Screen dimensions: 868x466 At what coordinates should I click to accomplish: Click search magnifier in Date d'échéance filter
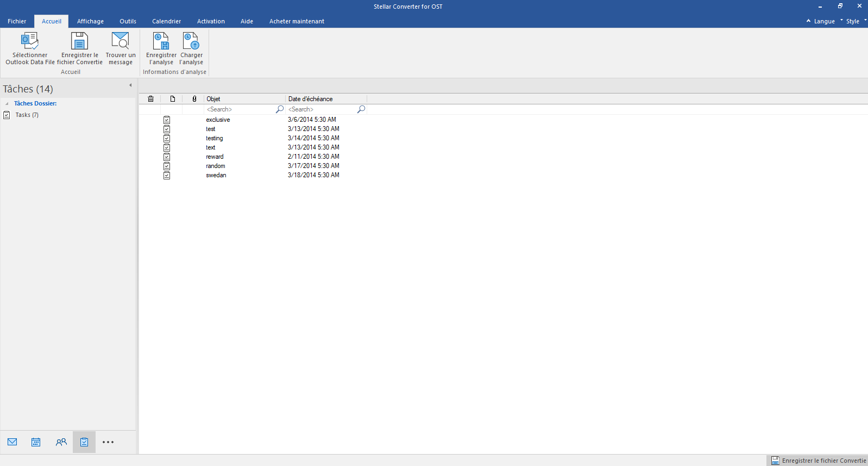pyautogui.click(x=361, y=109)
